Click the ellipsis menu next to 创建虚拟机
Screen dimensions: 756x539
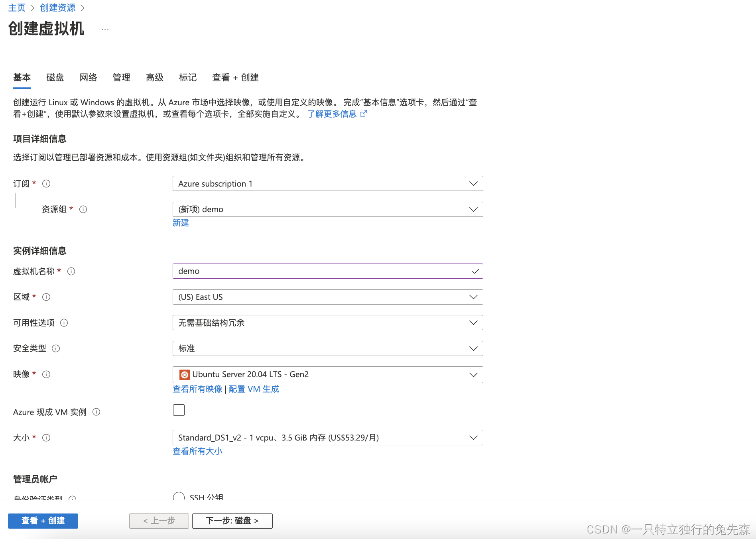click(105, 29)
